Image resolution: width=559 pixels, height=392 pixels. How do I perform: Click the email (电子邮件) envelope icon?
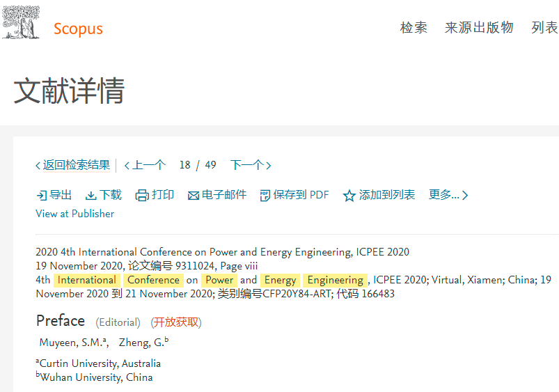click(194, 196)
